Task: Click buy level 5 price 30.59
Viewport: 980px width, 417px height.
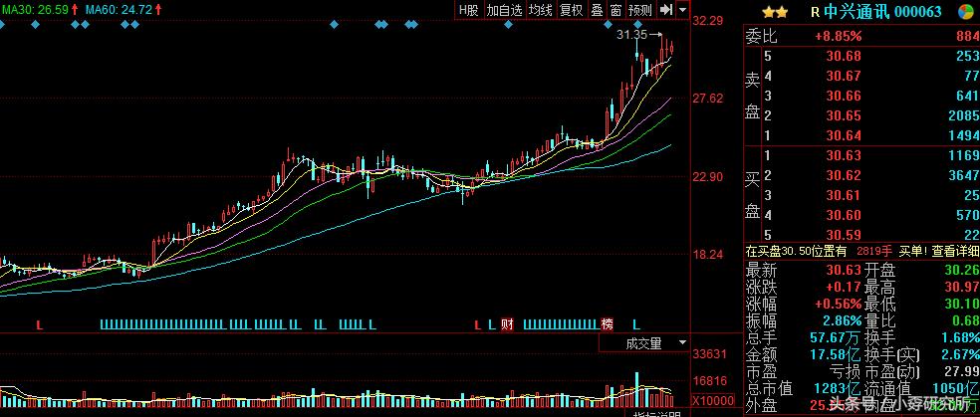Action: click(x=844, y=235)
